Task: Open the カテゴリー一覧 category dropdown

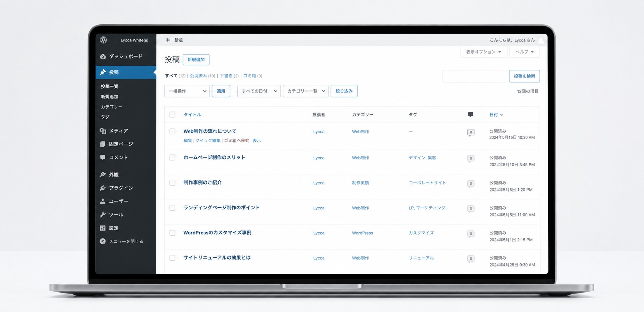Action: coord(306,91)
